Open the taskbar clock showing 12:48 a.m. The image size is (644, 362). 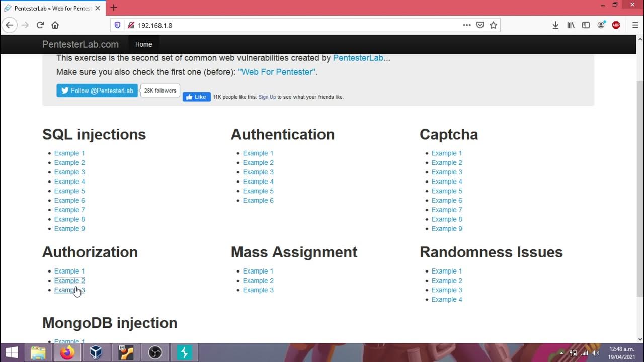[x=622, y=353]
